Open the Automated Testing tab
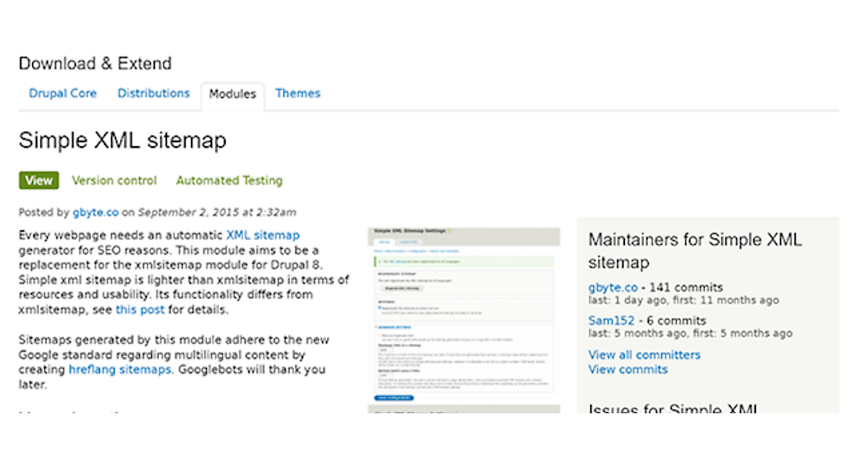Viewport: 868px width, 456px height. pos(229,180)
